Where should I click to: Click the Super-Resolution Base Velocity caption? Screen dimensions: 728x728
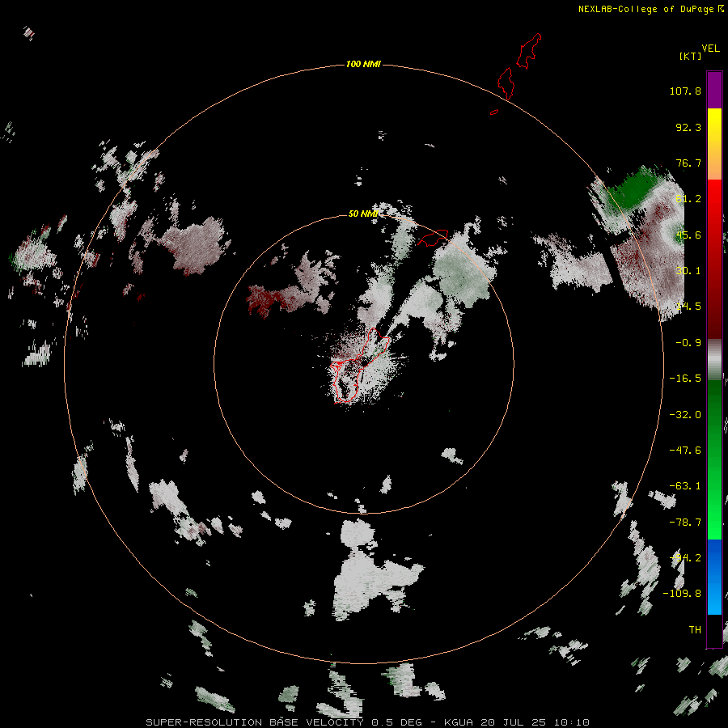(x=368, y=722)
